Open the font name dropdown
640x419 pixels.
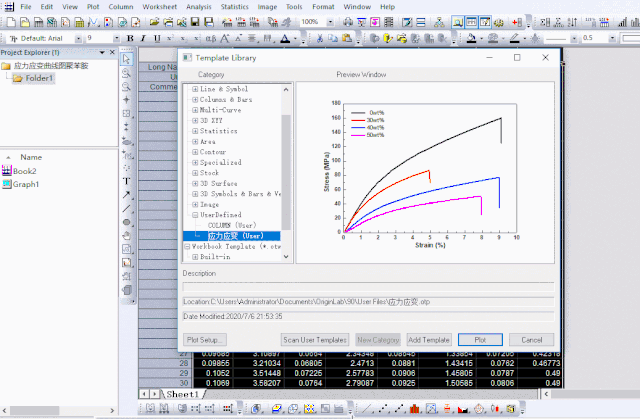point(78,38)
